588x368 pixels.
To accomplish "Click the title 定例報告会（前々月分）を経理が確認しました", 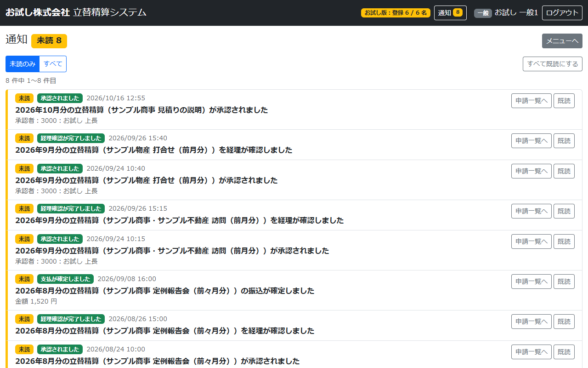I will click(x=165, y=331).
